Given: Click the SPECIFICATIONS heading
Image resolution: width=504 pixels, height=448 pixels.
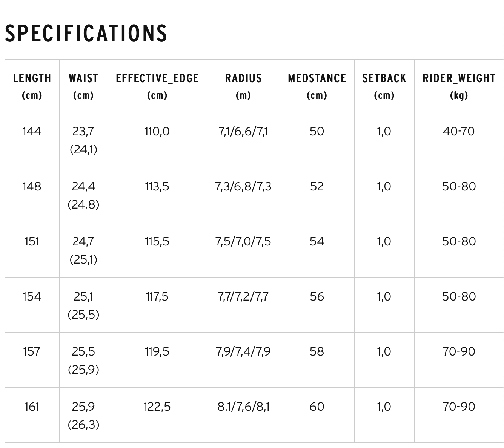Looking at the screenshot, I should (x=86, y=33).
